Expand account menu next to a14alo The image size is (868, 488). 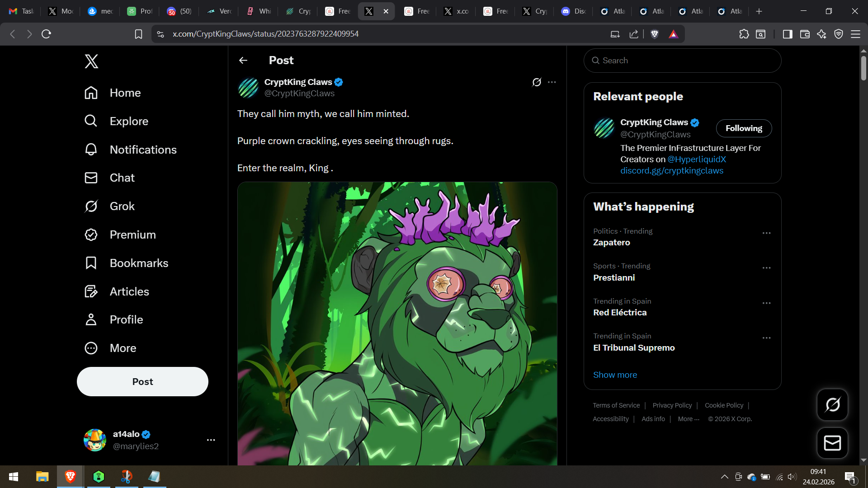[211, 440]
